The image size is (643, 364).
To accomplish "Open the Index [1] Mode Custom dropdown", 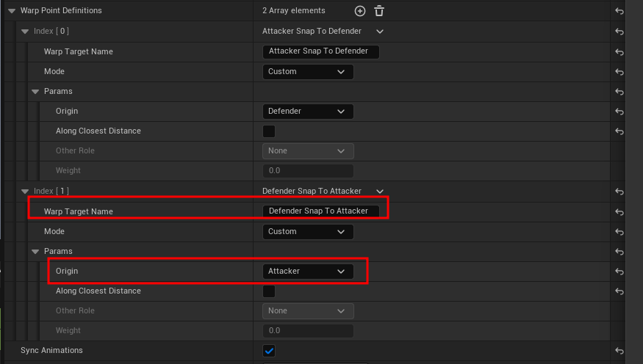I will 308,232.
